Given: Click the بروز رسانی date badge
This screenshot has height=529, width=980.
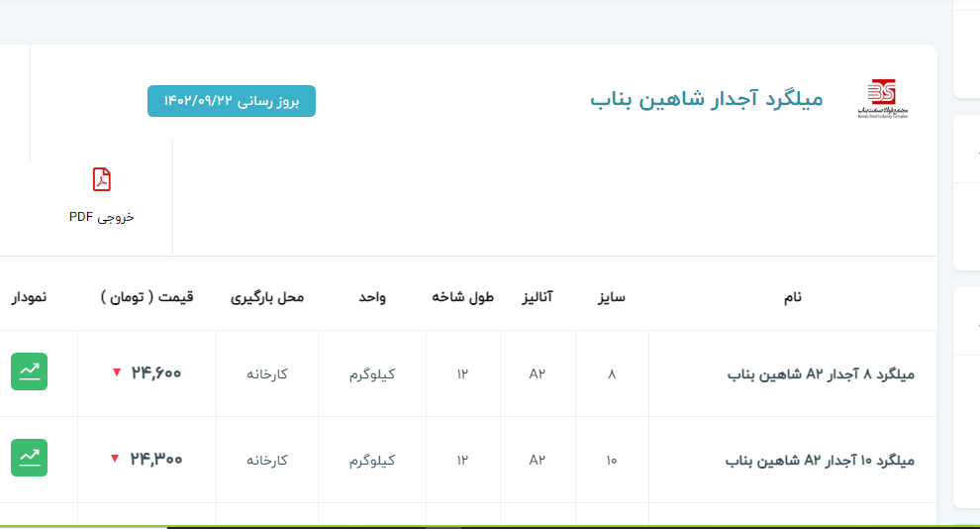Looking at the screenshot, I should click(x=232, y=101).
